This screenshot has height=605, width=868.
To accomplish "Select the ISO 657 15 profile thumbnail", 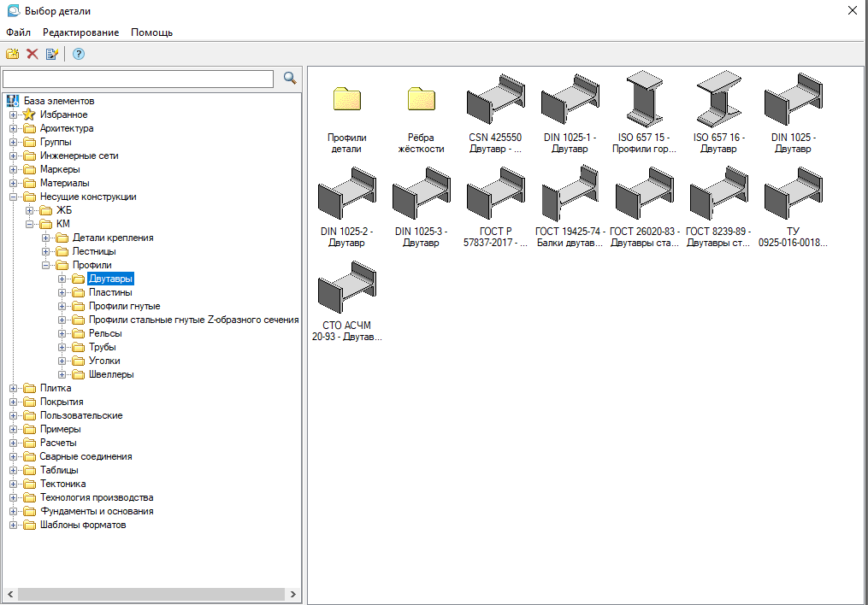I will coord(643,99).
